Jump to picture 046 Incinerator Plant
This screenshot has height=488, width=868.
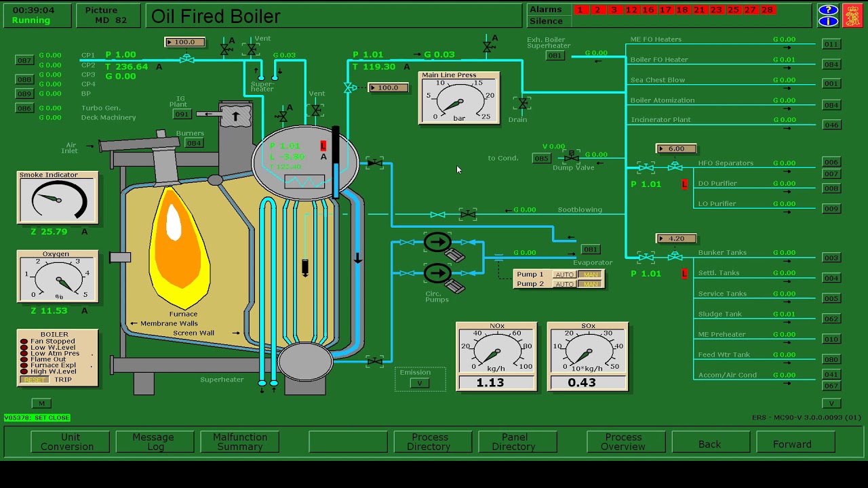click(x=831, y=125)
